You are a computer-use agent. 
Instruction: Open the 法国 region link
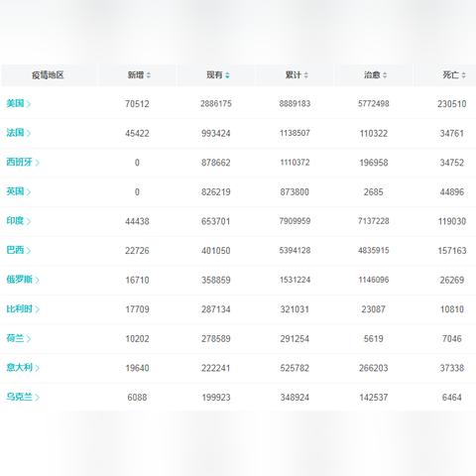15,133
